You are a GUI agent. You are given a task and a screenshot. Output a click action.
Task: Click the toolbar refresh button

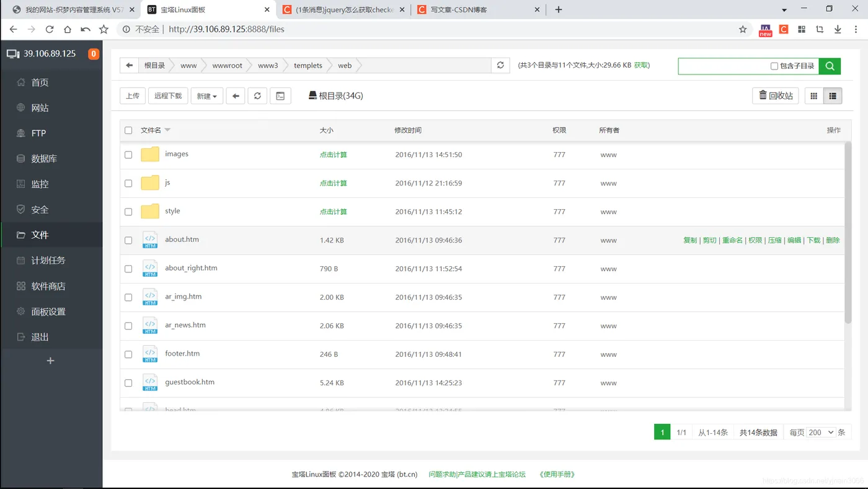(x=257, y=96)
